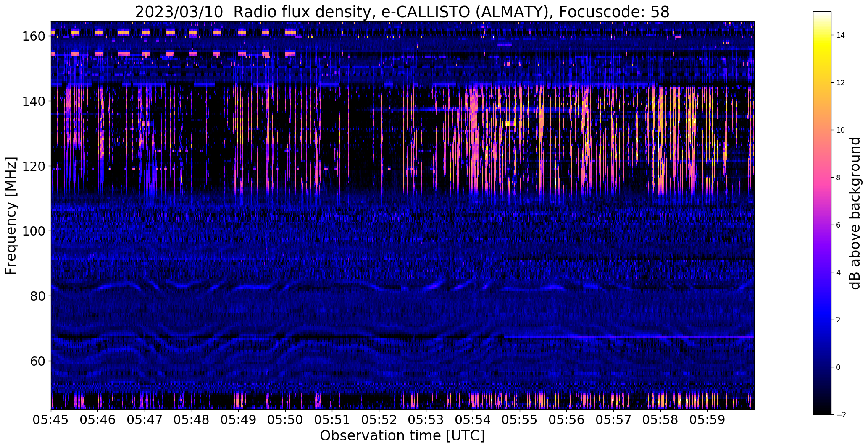Viewport: 868px width, 448px height.
Task: Click the colorbar tick label 4
Action: tap(839, 272)
